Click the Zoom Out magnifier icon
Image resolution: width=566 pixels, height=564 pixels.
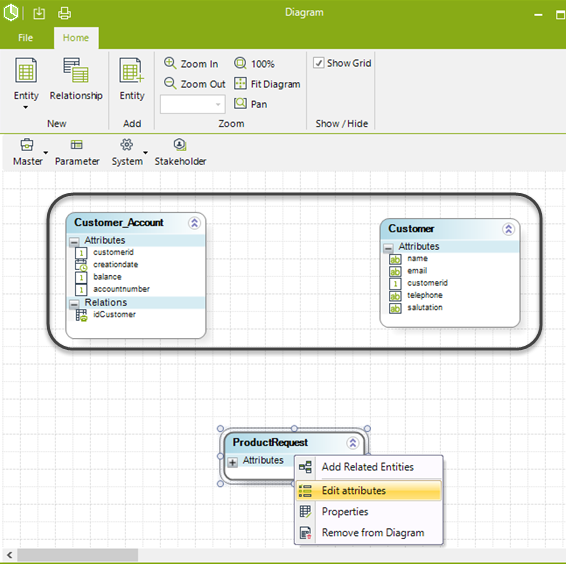tap(170, 83)
